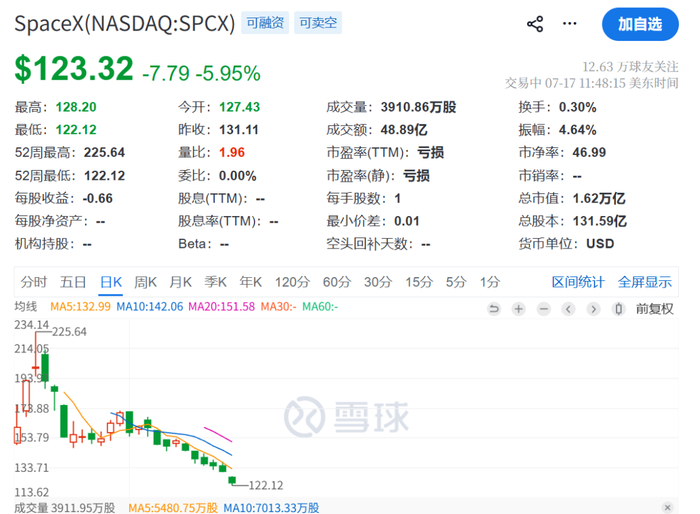Select the 周K chart tab

(x=146, y=282)
